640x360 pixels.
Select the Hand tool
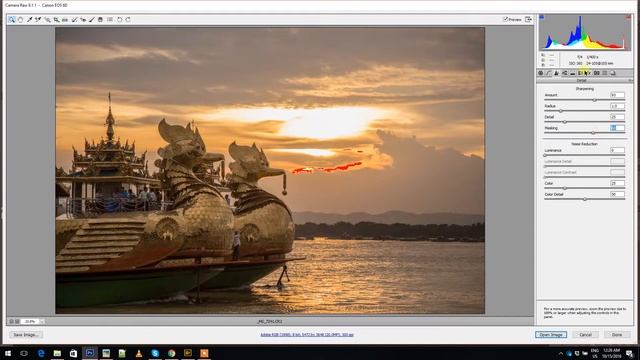(20, 20)
